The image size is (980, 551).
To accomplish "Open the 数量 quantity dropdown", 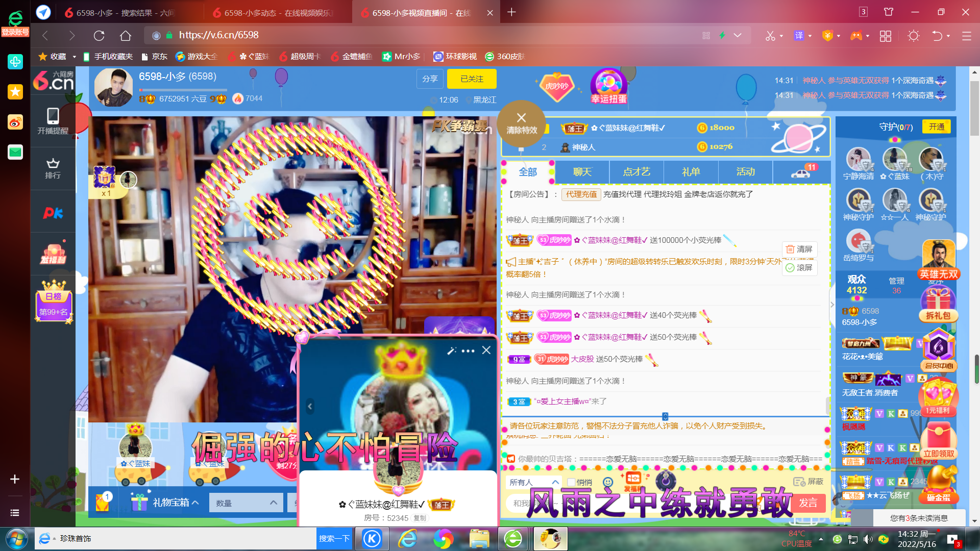I will tap(246, 503).
